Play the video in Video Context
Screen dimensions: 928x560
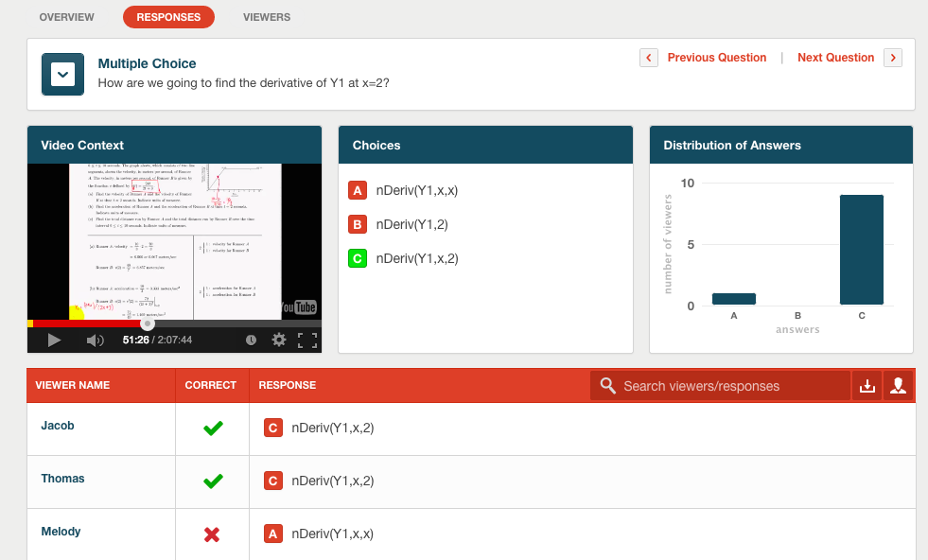(x=54, y=340)
